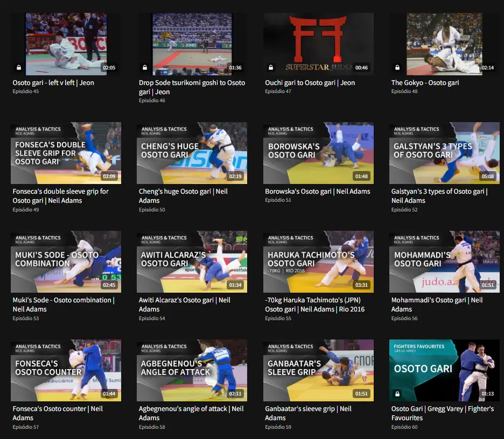Open Galstyan's 3 Types of Osoto Gari thumbnail
The height and width of the screenshot is (439, 504).
[x=444, y=153]
